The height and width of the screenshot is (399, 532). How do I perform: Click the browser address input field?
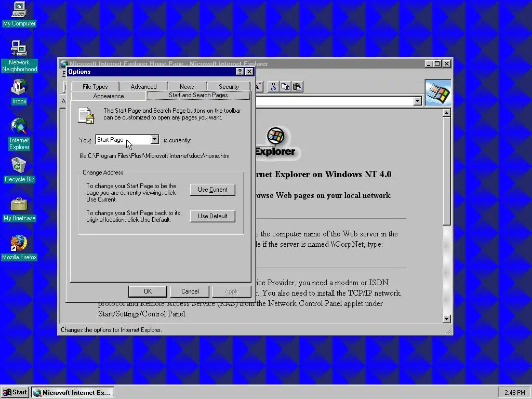click(335, 101)
